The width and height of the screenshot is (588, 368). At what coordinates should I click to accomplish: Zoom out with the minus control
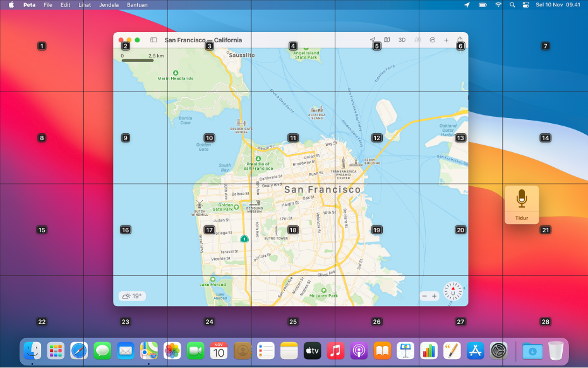pos(423,295)
